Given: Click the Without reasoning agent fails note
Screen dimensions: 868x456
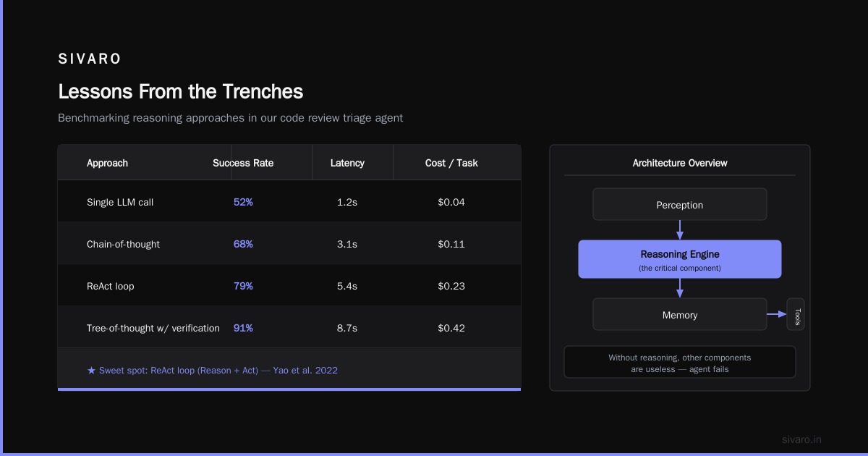Looking at the screenshot, I should pyautogui.click(x=680, y=362).
